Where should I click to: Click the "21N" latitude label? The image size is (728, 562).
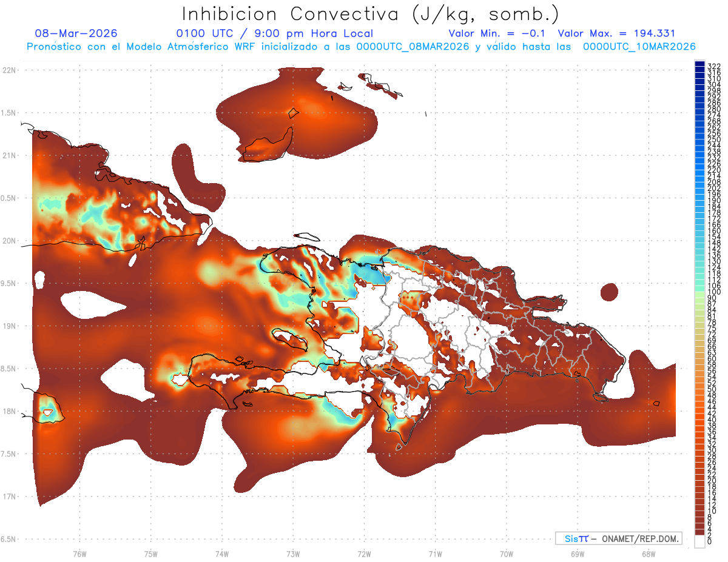click(8, 156)
